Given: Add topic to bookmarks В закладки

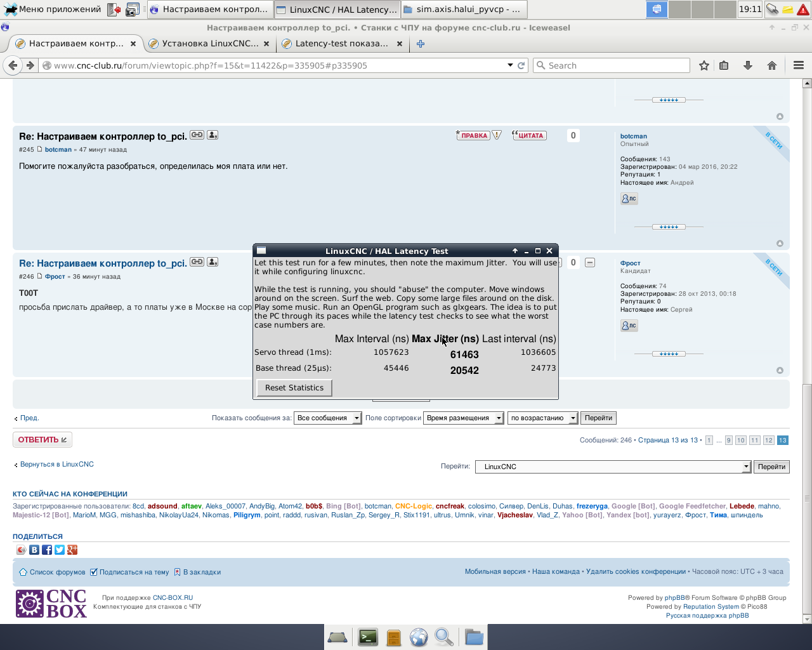Looking at the screenshot, I should [x=202, y=572].
